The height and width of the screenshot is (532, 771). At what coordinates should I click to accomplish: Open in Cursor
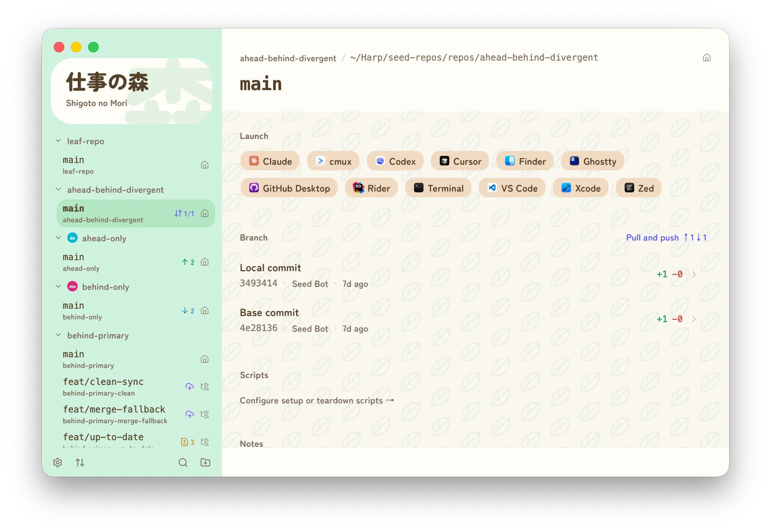(x=460, y=161)
